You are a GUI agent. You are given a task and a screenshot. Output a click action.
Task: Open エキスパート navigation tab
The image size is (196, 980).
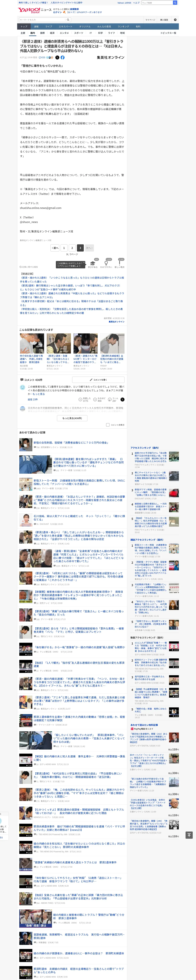click(65, 27)
